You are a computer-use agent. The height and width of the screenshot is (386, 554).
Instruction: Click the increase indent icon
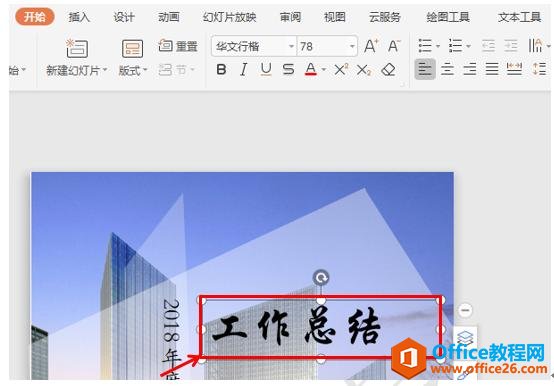511,46
